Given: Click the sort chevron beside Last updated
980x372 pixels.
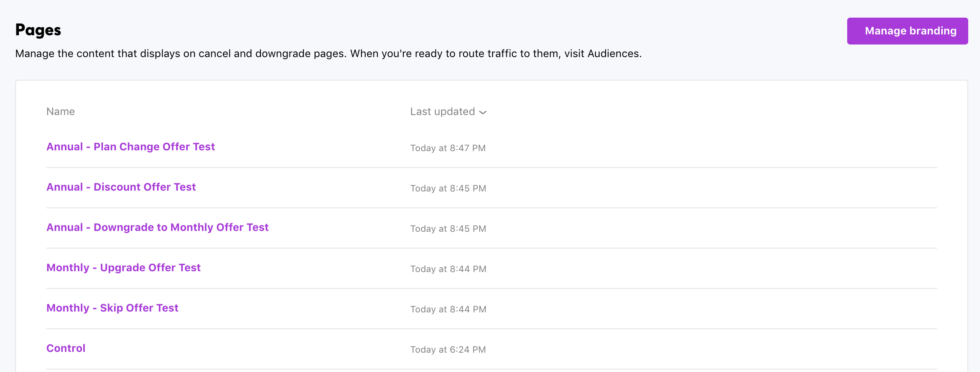Looking at the screenshot, I should (x=483, y=112).
